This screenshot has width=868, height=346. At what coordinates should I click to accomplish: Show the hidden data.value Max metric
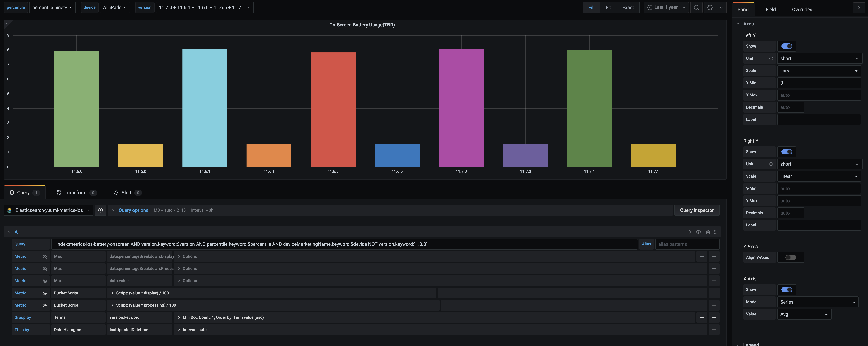pos(45,281)
